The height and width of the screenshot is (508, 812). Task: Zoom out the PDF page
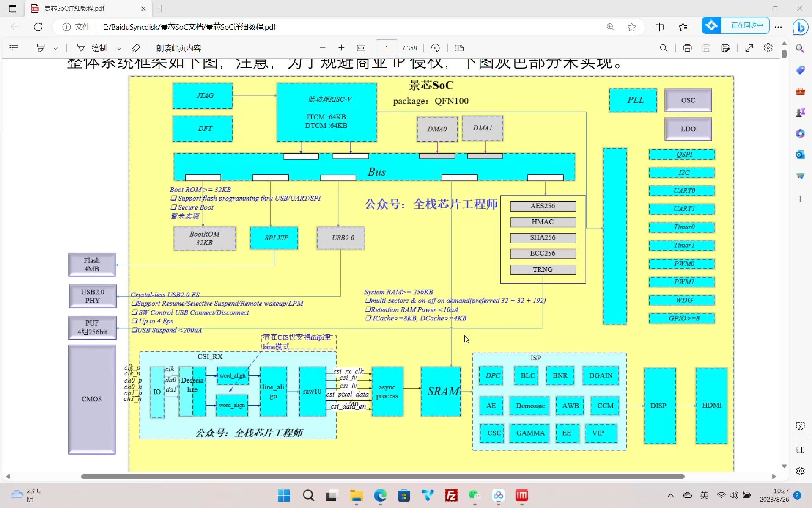click(323, 48)
